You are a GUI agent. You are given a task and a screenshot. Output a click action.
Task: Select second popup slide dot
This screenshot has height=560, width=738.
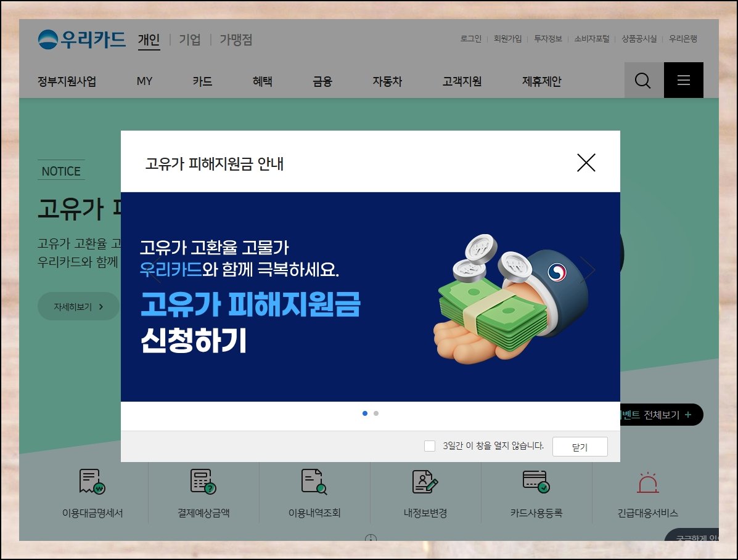coord(376,413)
